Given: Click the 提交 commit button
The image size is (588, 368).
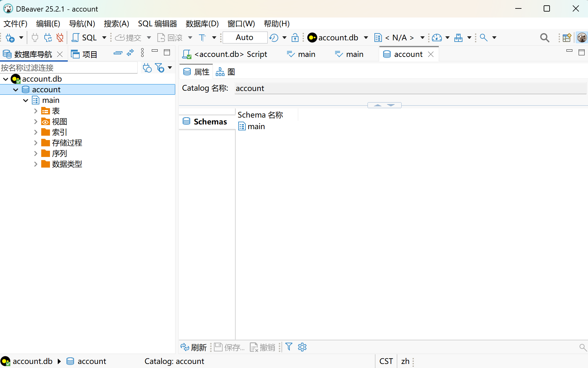Looking at the screenshot, I should [x=128, y=38].
